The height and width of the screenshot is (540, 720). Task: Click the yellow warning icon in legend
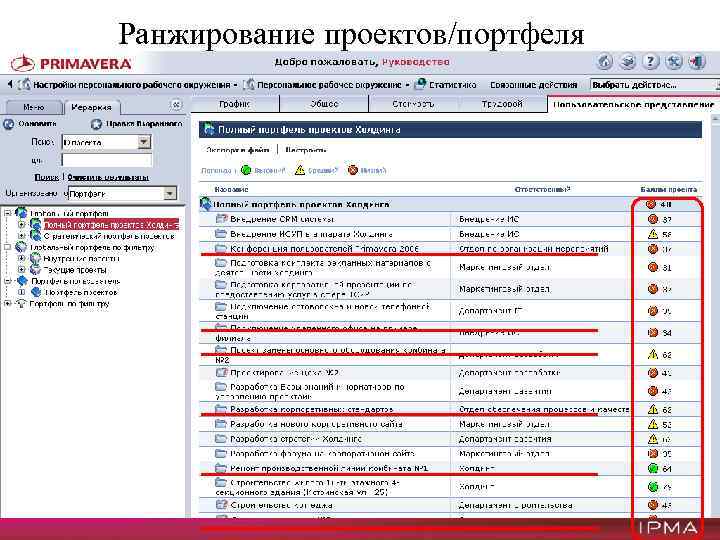[x=300, y=170]
